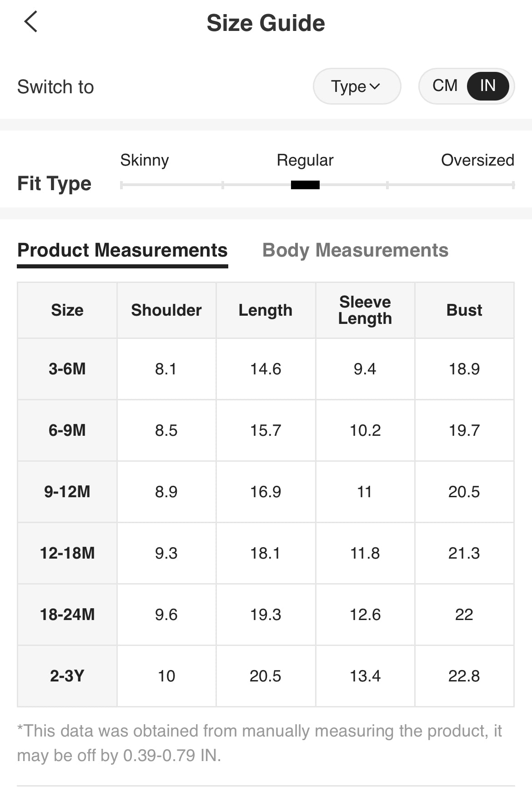
Task: Select the 18-24M size row
Action: [67, 615]
